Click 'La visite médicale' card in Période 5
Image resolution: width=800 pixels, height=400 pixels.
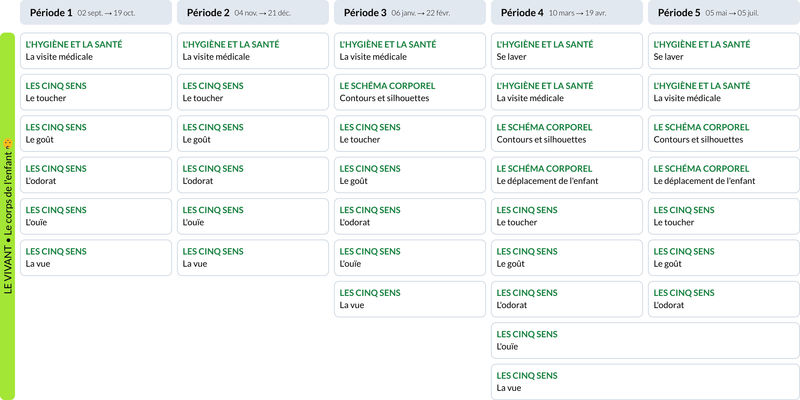(724, 92)
